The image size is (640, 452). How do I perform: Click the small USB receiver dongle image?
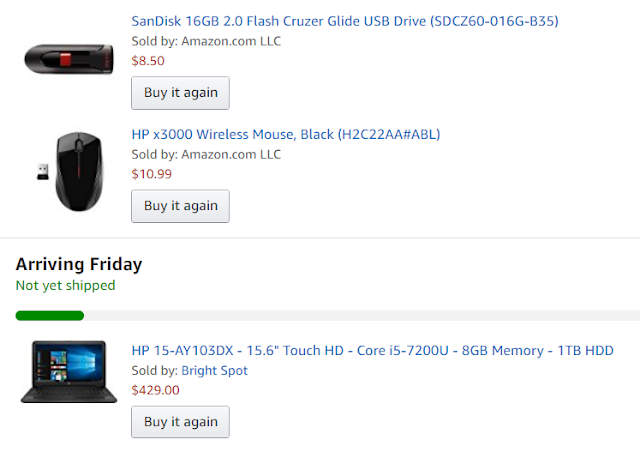[x=42, y=172]
